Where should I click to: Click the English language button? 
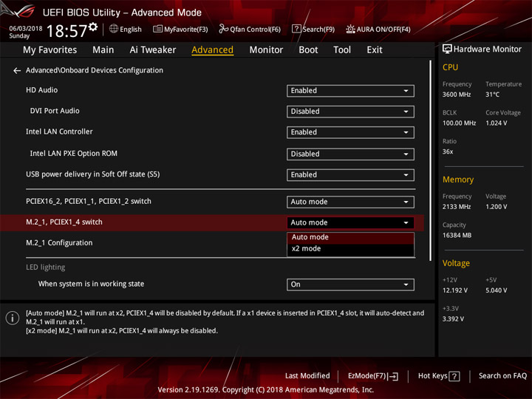click(x=126, y=29)
